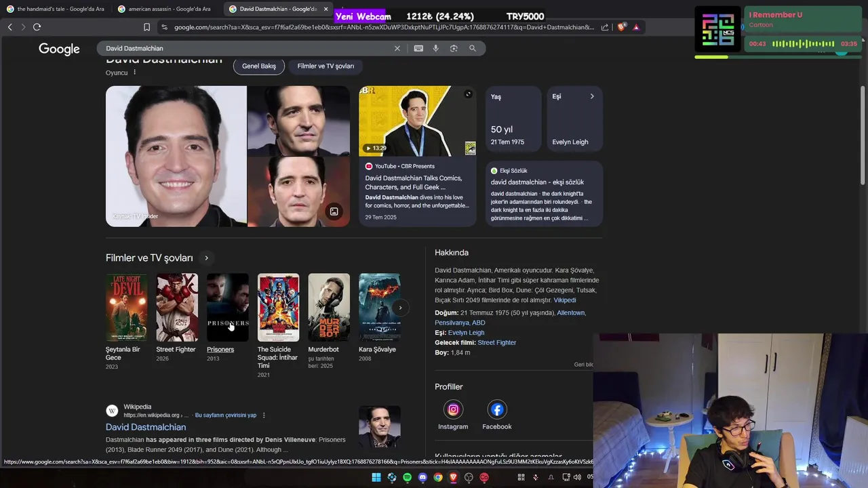Open the Street Fighter upcoming film link
Screen dimensions: 868x488
point(497,342)
